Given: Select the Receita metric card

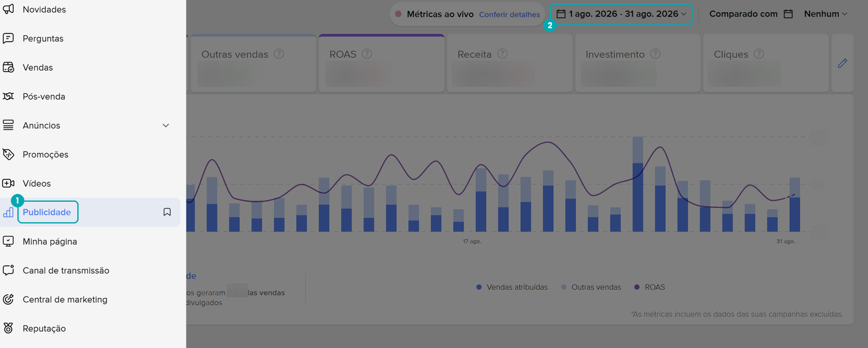Looking at the screenshot, I should point(510,63).
